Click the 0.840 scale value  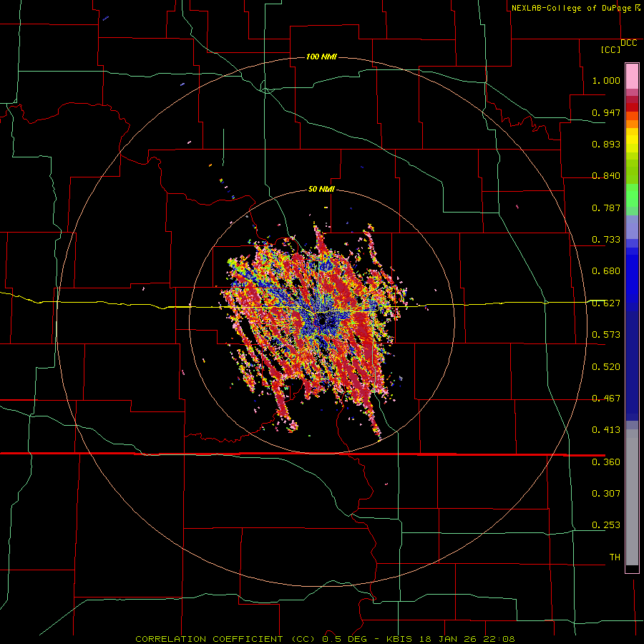click(x=606, y=176)
